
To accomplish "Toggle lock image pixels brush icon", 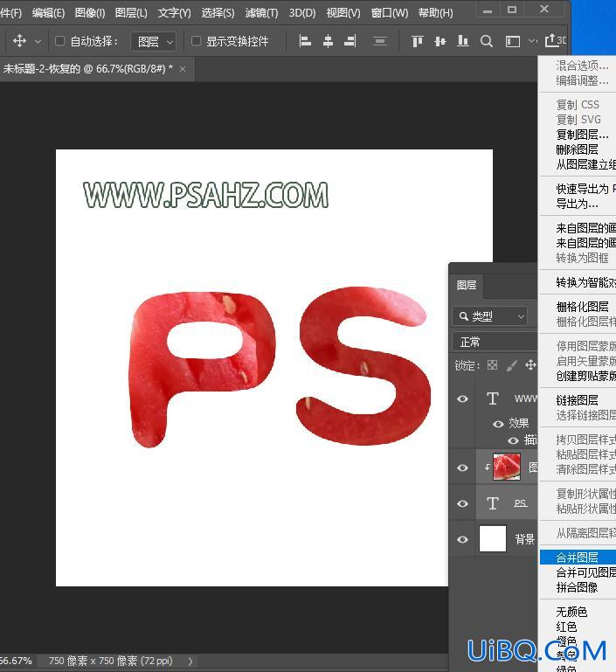I will point(511,365).
